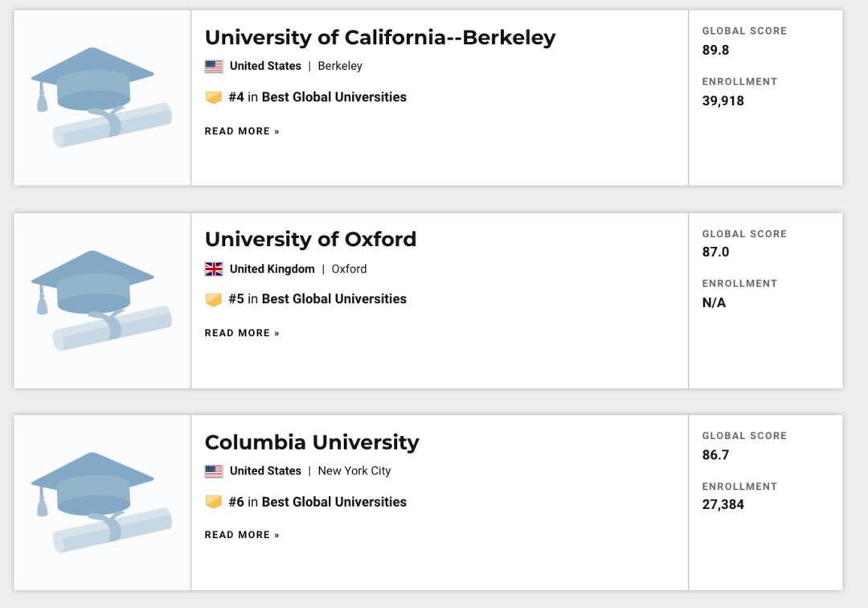The width and height of the screenshot is (868, 608).
Task: Click Columbia's enrollment figure 27,384
Action: (x=723, y=505)
